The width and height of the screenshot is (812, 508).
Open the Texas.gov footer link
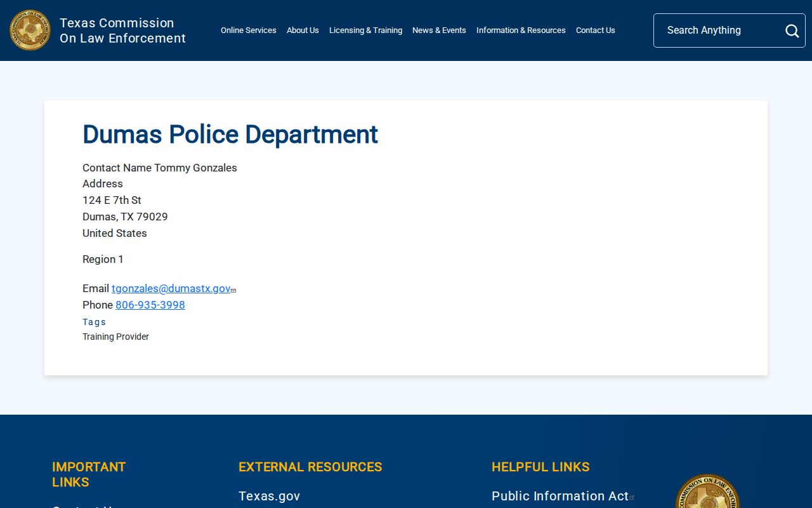pos(269,496)
